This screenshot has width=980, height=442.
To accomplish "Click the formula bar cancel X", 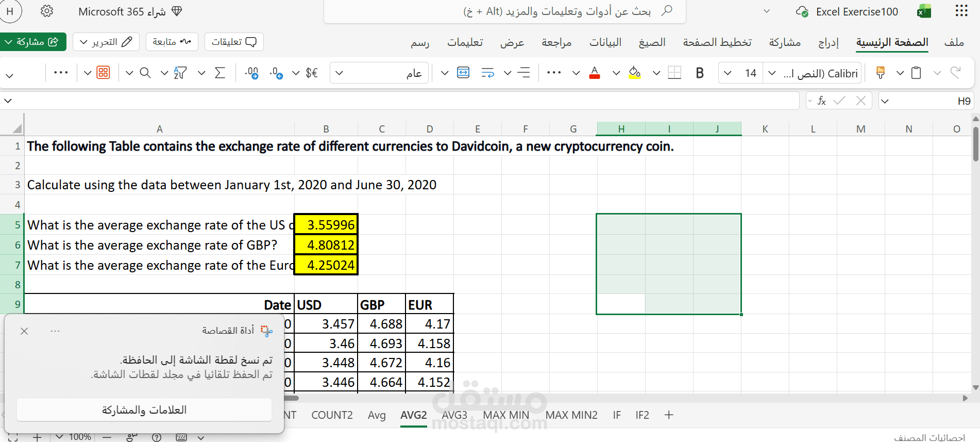I will click(x=860, y=101).
